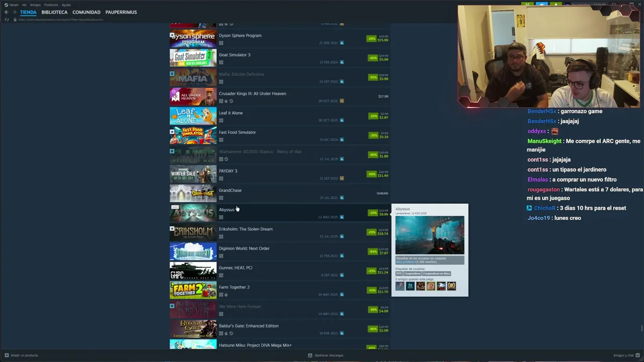The image size is (644, 362).
Task: Click the FPS tag in the Abyssus popup
Action: point(399,274)
